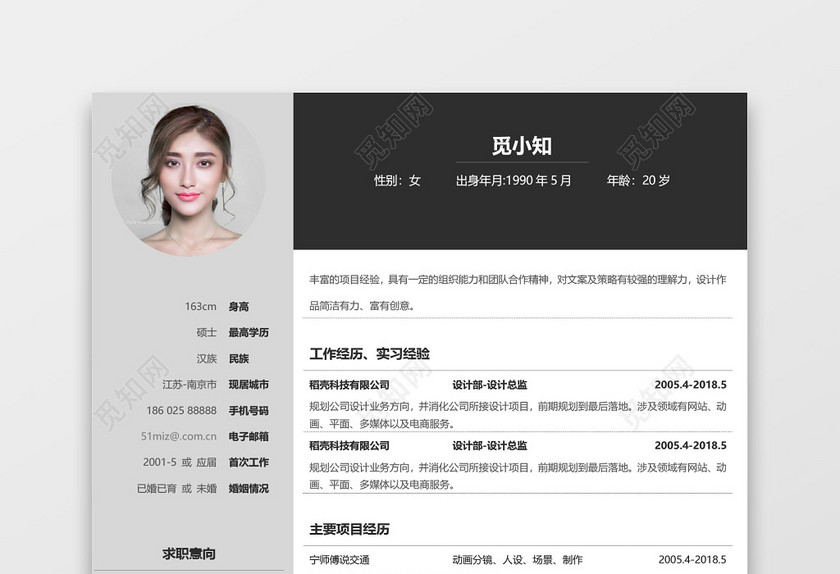The width and height of the screenshot is (840, 574).
Task: Click the circular profile photo
Action: pyautogui.click(x=188, y=180)
